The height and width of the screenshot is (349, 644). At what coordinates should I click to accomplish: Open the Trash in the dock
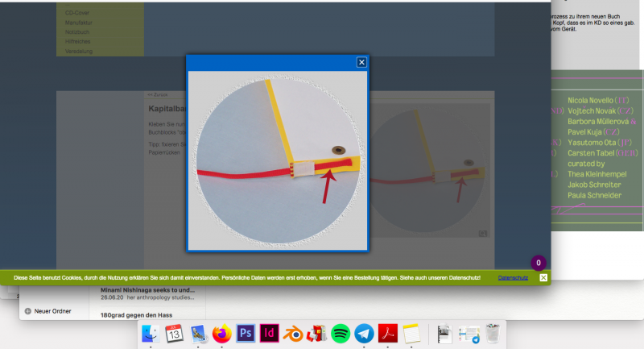coord(494,333)
